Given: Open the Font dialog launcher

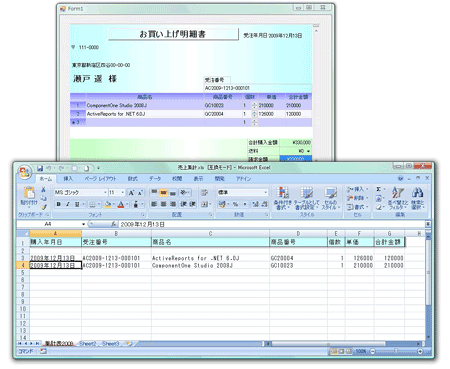Looking at the screenshot, I should [143, 215].
